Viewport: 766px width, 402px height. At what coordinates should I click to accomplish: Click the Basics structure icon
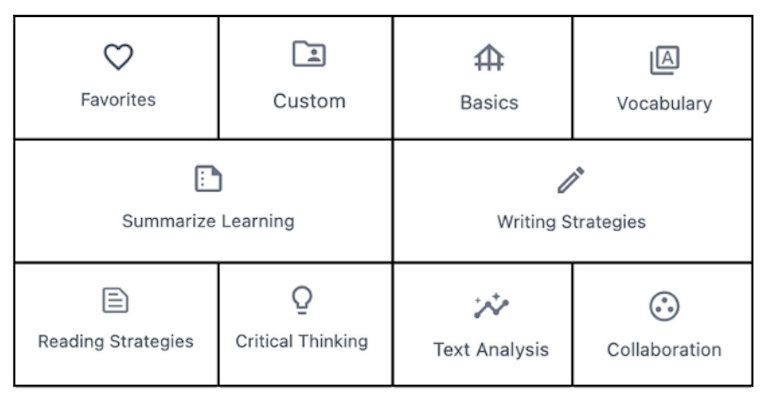489,58
